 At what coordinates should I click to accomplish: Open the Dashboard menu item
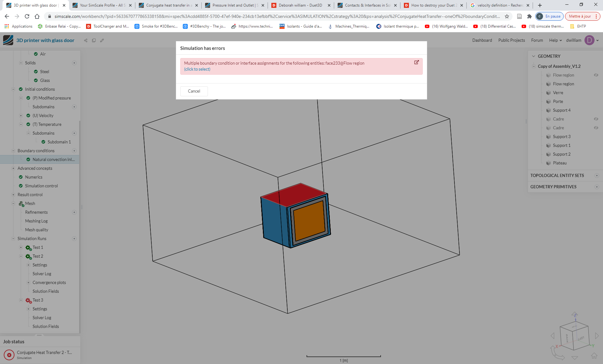click(x=482, y=40)
